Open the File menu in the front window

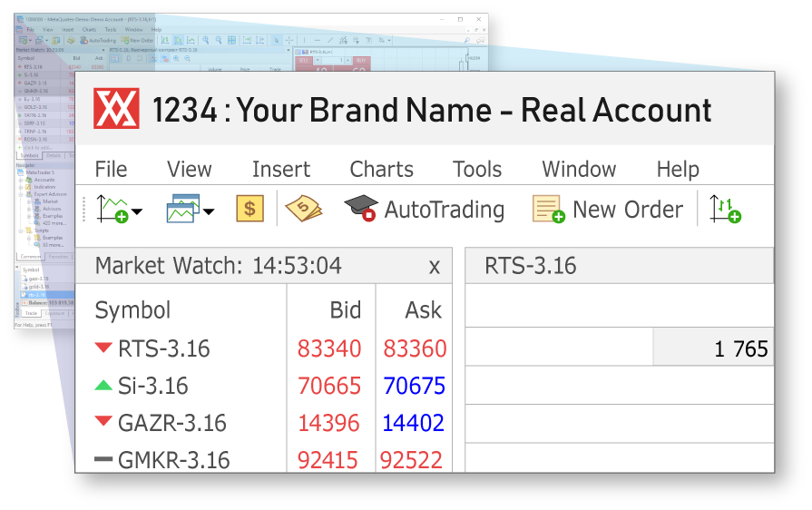[x=111, y=170]
